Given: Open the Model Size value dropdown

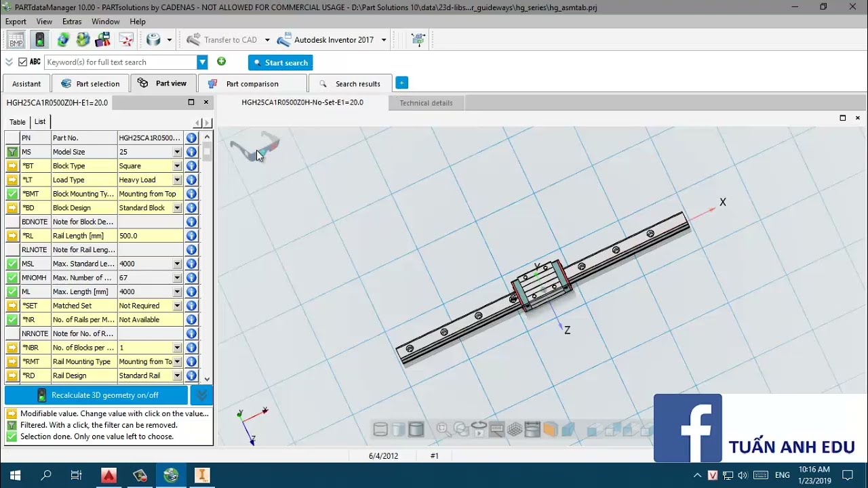Looking at the screenshot, I should 177,152.
